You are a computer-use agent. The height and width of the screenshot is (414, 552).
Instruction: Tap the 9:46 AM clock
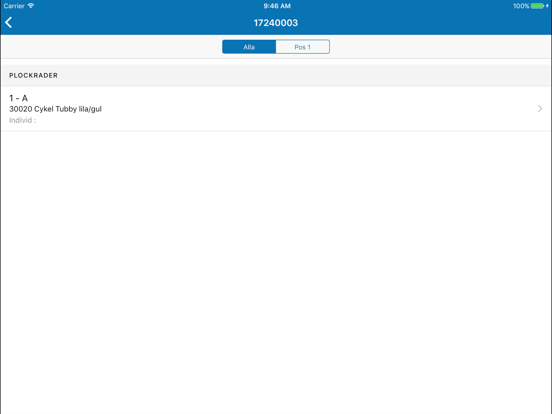277,6
